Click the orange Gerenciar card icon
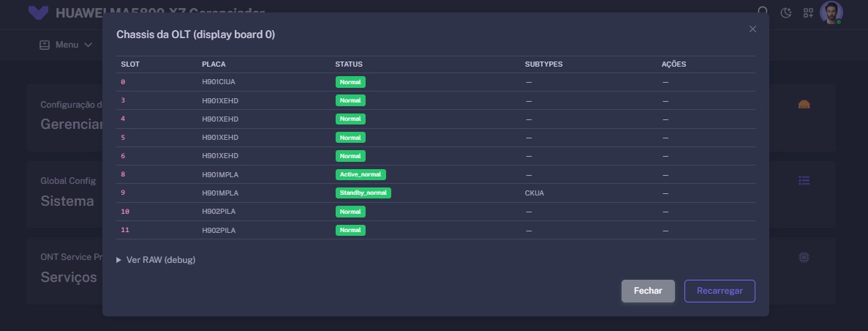The height and width of the screenshot is (331, 868). point(804,105)
